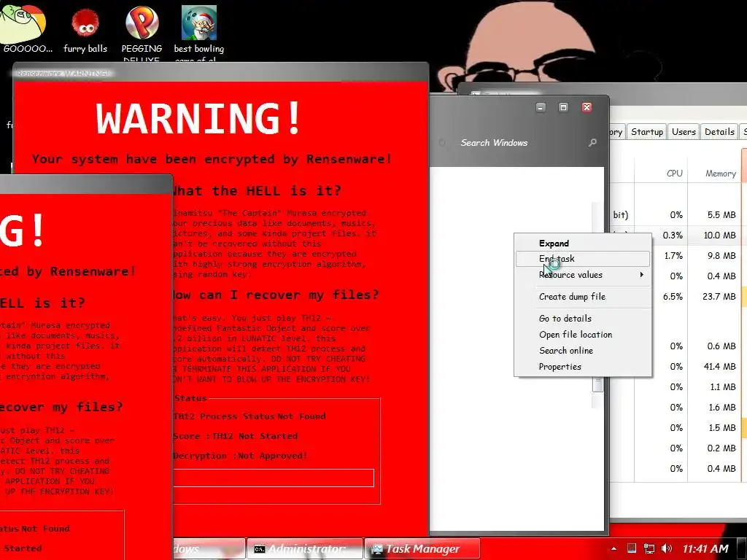Click the TH12 Process Status Not Found text
This screenshot has width=747, height=560.
pyautogui.click(x=249, y=416)
